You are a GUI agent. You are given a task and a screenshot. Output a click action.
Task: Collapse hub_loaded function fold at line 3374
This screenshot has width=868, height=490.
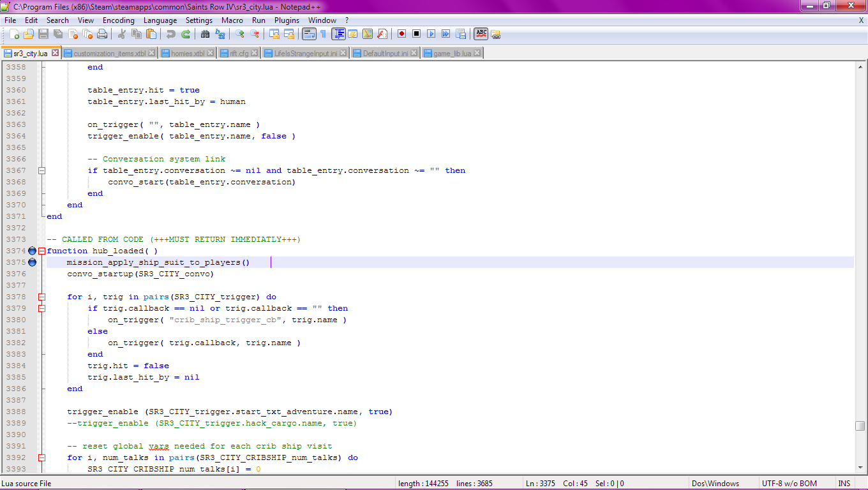[42, 251]
